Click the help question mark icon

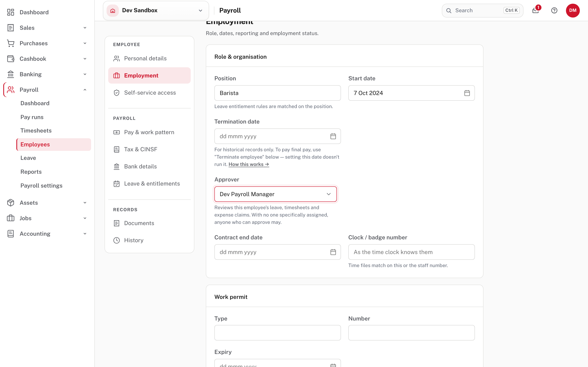554,10
